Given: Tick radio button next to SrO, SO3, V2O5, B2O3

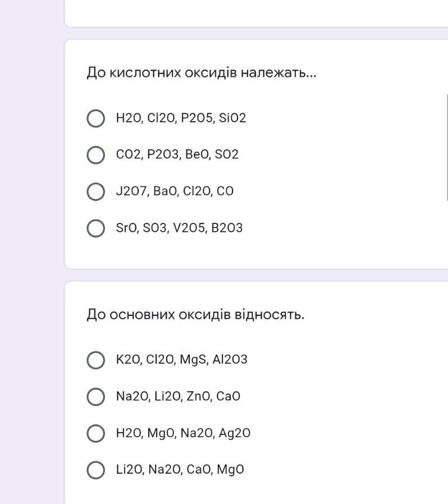Looking at the screenshot, I should tap(96, 228).
